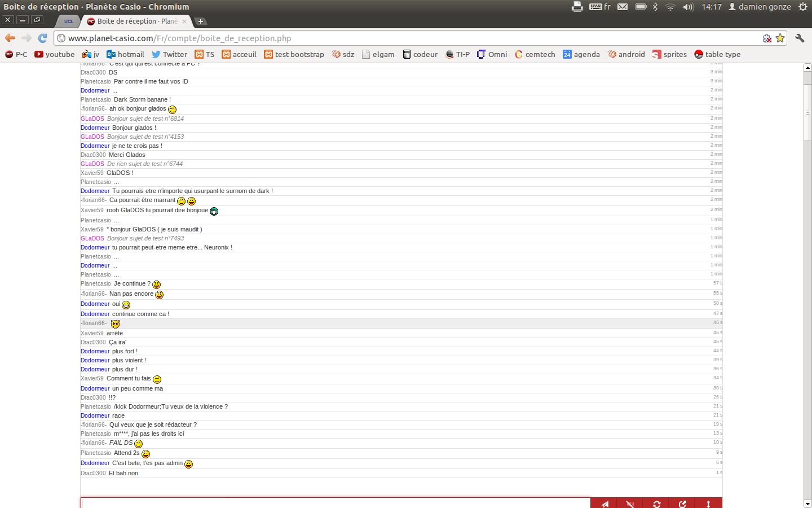
Task: Click GLaDOS in 'sujet de test n°6814' message
Action: [x=92, y=119]
